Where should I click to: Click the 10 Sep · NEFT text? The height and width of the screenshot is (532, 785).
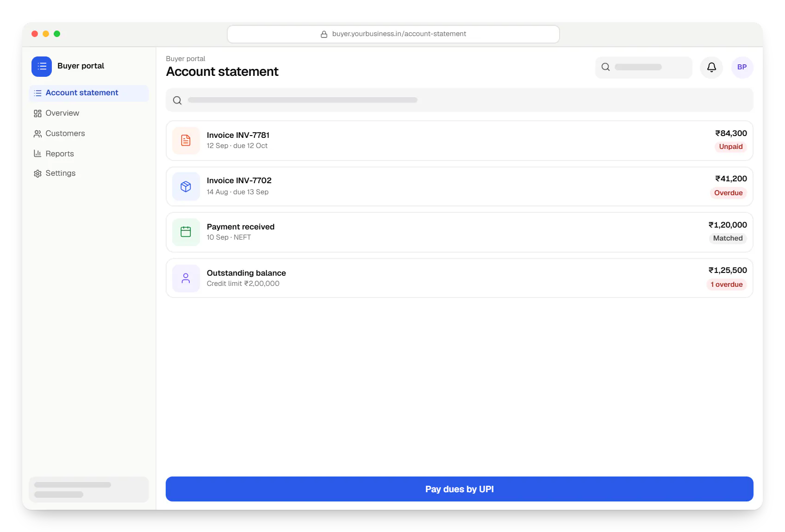229,237
